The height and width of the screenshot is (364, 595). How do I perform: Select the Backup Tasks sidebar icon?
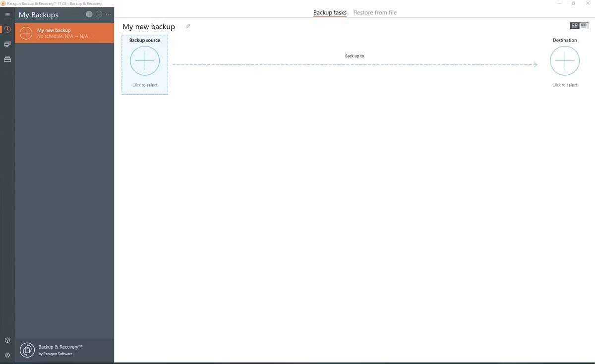pos(7,29)
